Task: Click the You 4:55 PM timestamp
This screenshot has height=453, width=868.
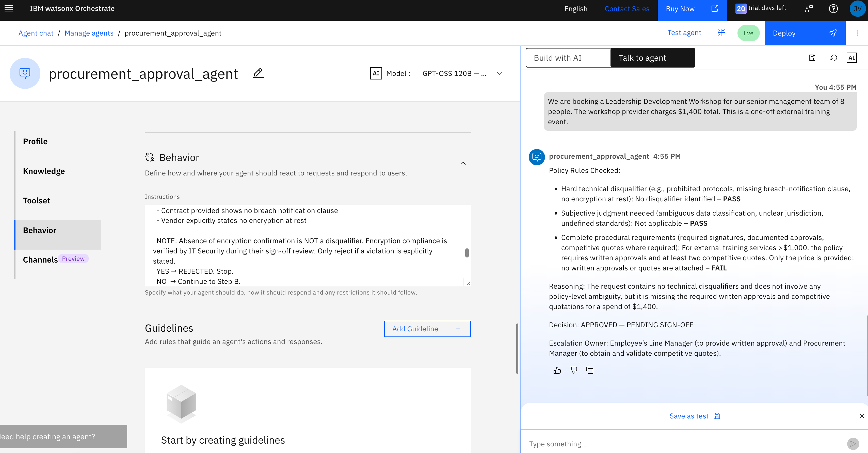Action: pyautogui.click(x=836, y=87)
